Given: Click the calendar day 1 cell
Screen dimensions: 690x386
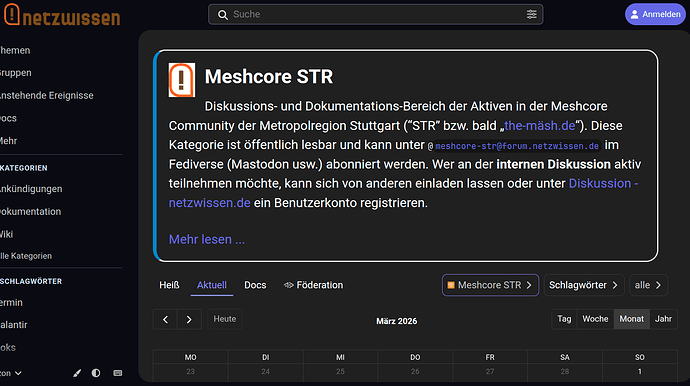Looking at the screenshot, I should (x=640, y=372).
